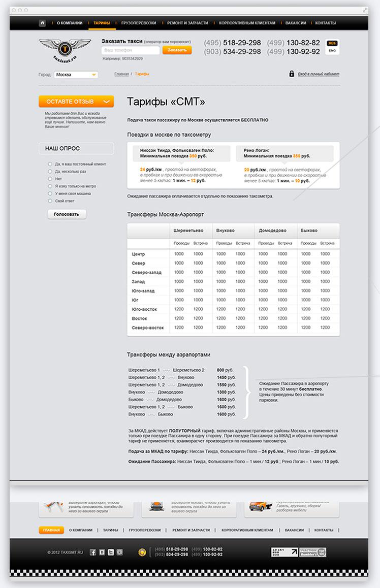
Task: Click the 'Юго-восток' row label
Action: point(144,309)
